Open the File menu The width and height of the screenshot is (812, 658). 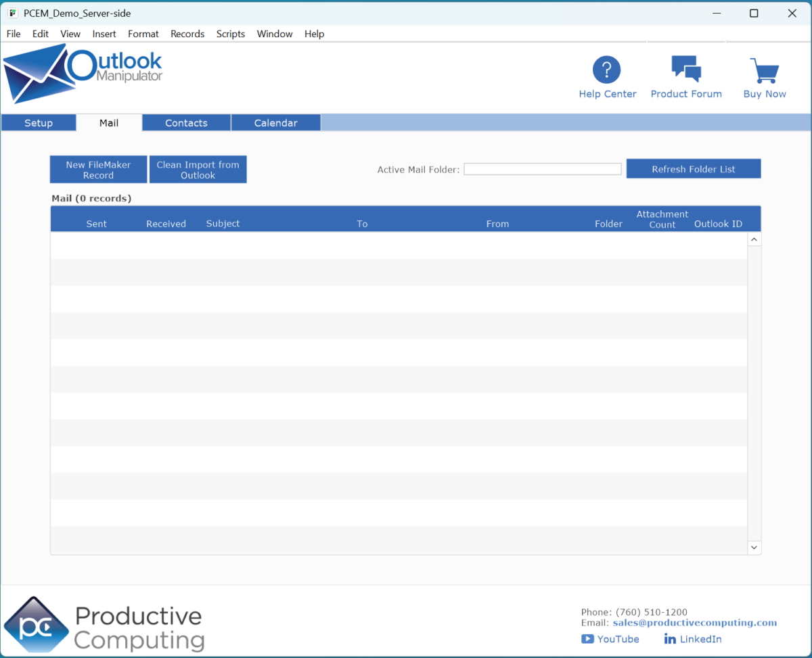point(14,34)
